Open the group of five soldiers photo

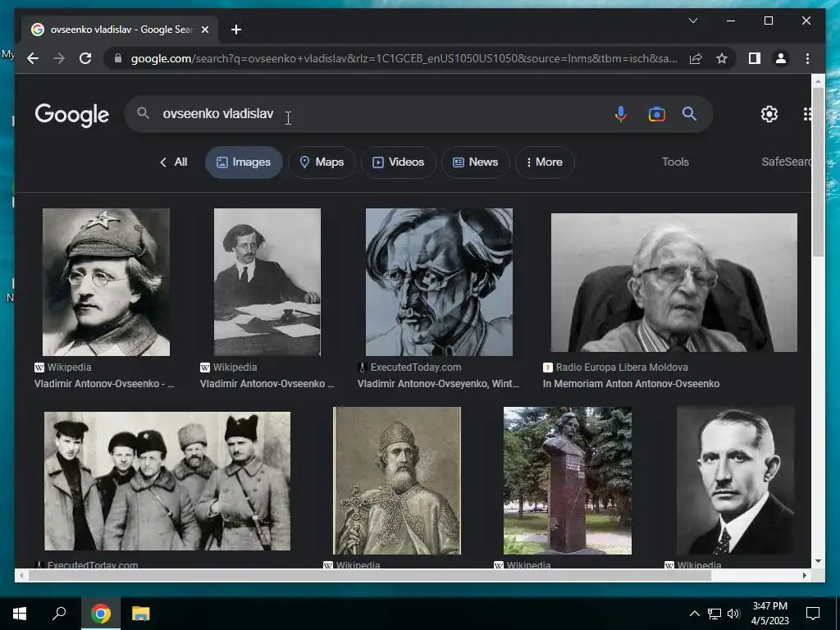tap(167, 481)
